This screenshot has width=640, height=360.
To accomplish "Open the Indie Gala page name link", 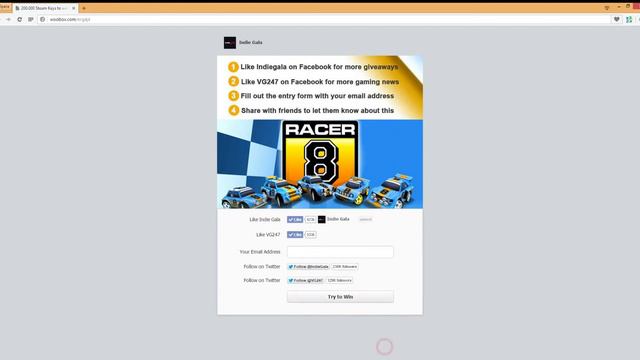I will coord(251,42).
